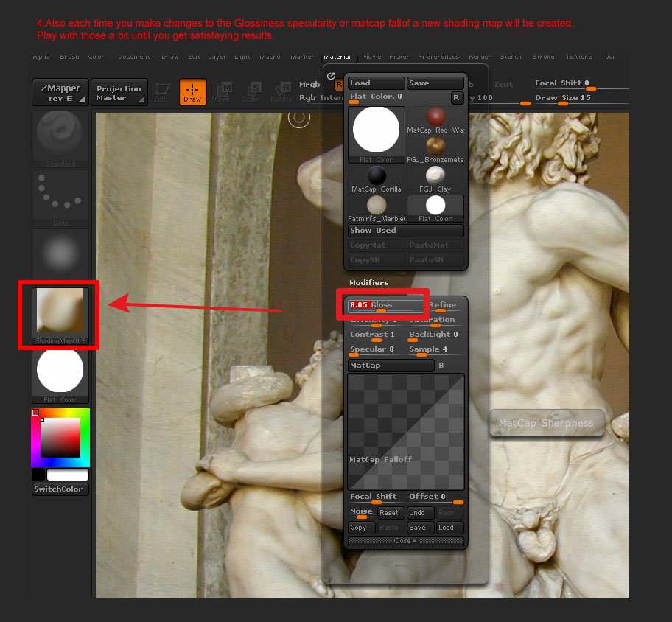The height and width of the screenshot is (622, 672).
Task: Adjust the toolbar Focal Shift slider
Action: pos(581,84)
